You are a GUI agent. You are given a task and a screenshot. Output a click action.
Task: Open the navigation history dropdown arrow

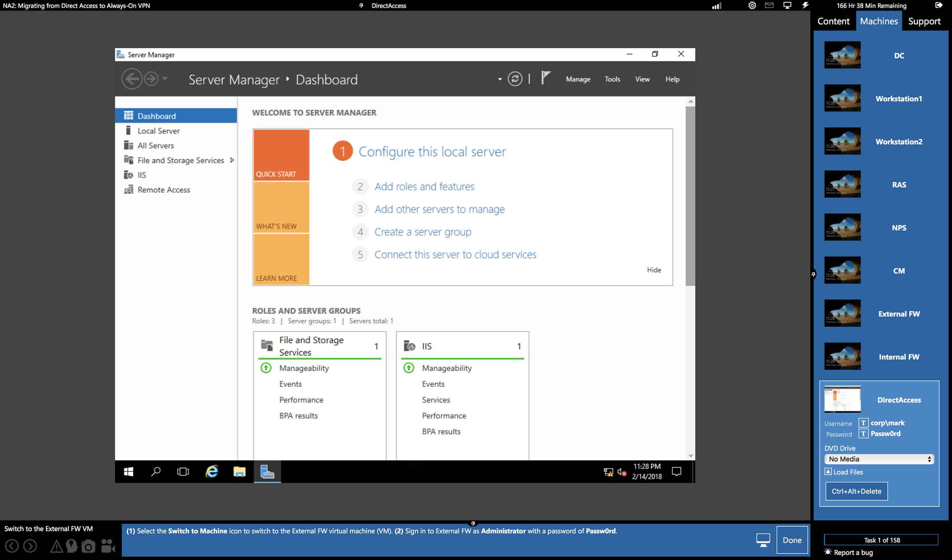click(165, 79)
